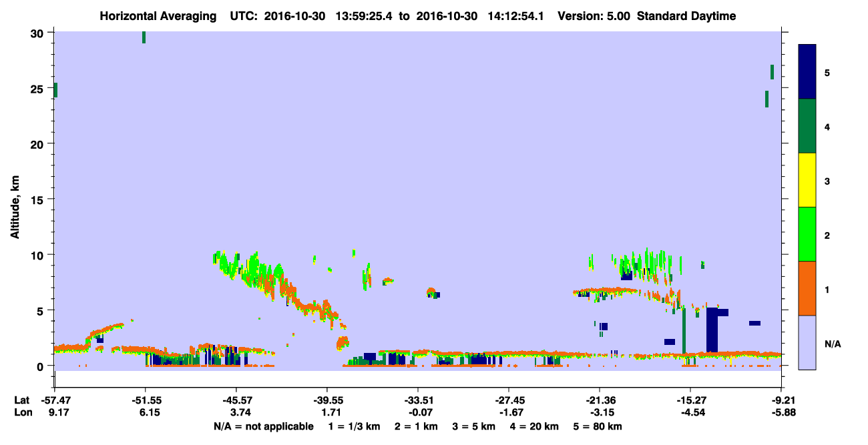Click legend entry '4 = 20 km'
Viewport: 868px width, 445px height.
[x=533, y=426]
